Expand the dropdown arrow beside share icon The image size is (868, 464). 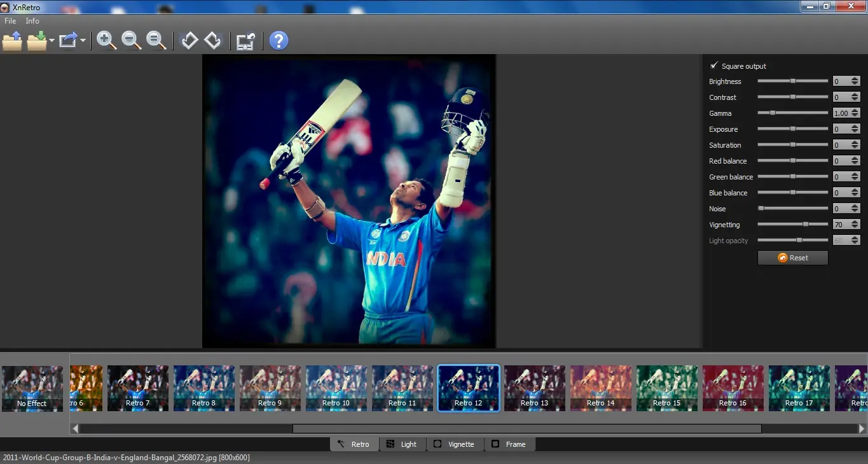[83, 41]
